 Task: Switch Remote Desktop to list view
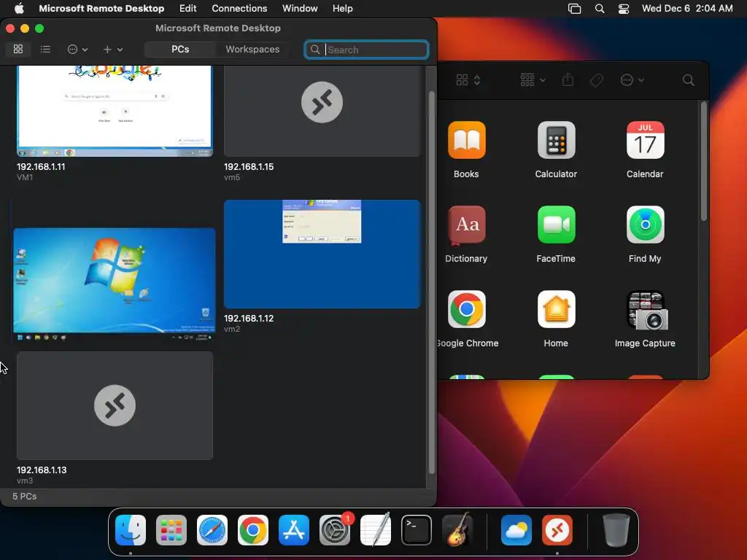click(x=45, y=49)
